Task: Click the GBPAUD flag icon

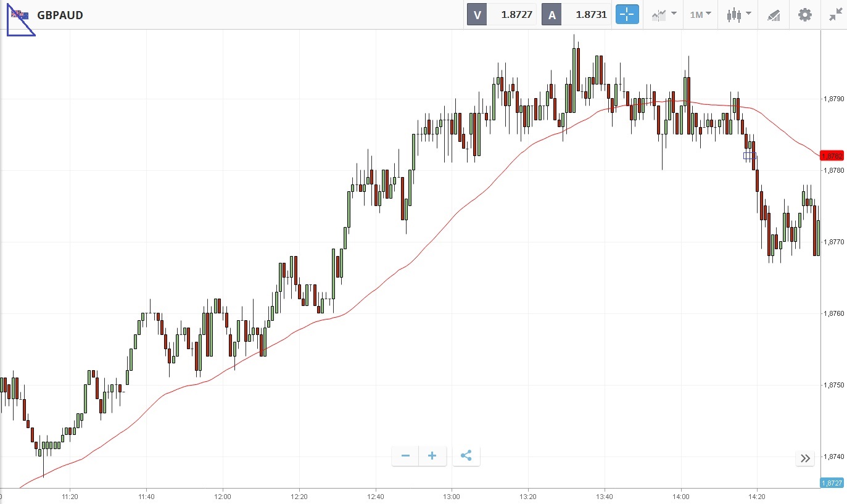Action: tap(19, 15)
